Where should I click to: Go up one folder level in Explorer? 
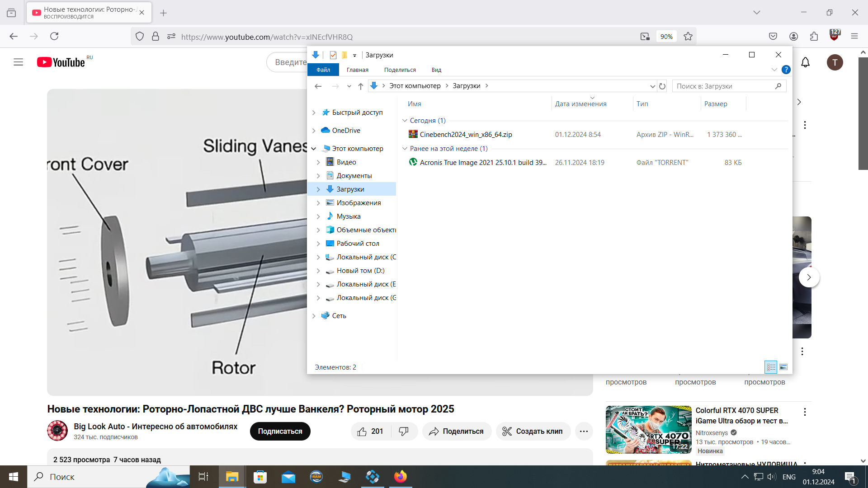click(x=360, y=86)
